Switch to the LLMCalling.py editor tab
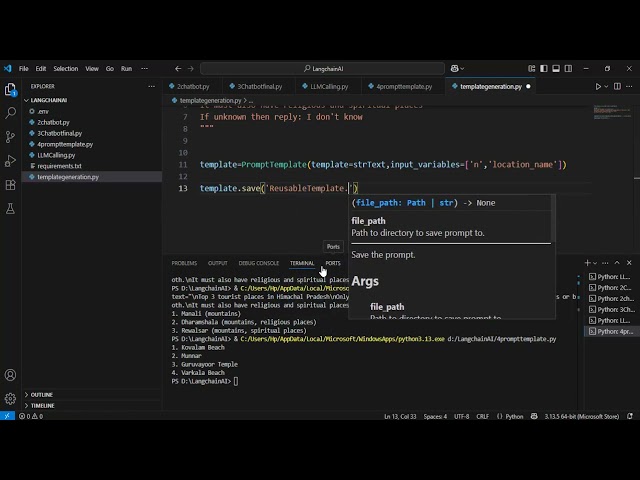 click(329, 87)
